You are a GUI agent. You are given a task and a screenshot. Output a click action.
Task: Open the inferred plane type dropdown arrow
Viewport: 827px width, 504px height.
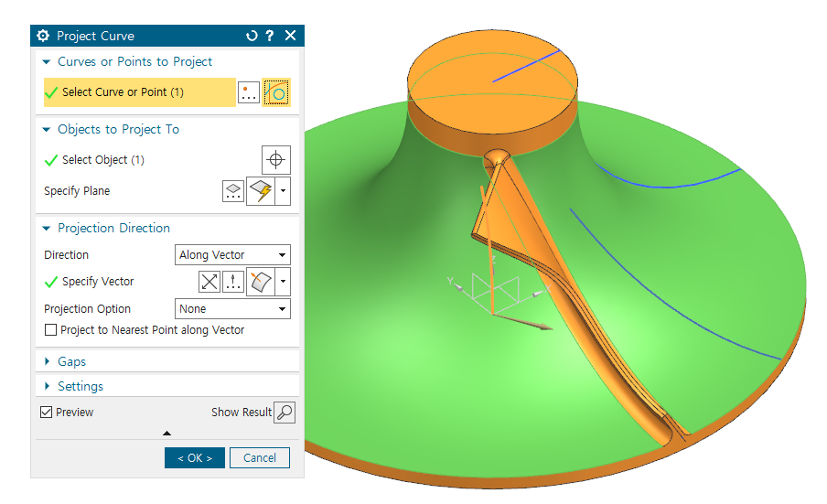click(284, 191)
